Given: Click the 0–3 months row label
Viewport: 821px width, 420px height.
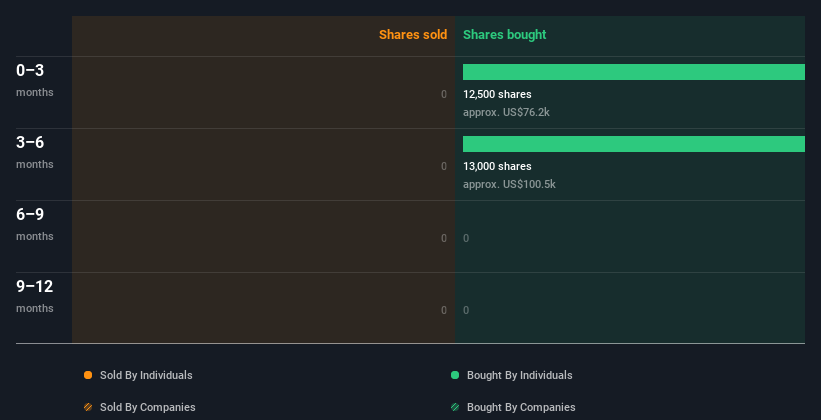Looking at the screenshot, I should pos(35,80).
